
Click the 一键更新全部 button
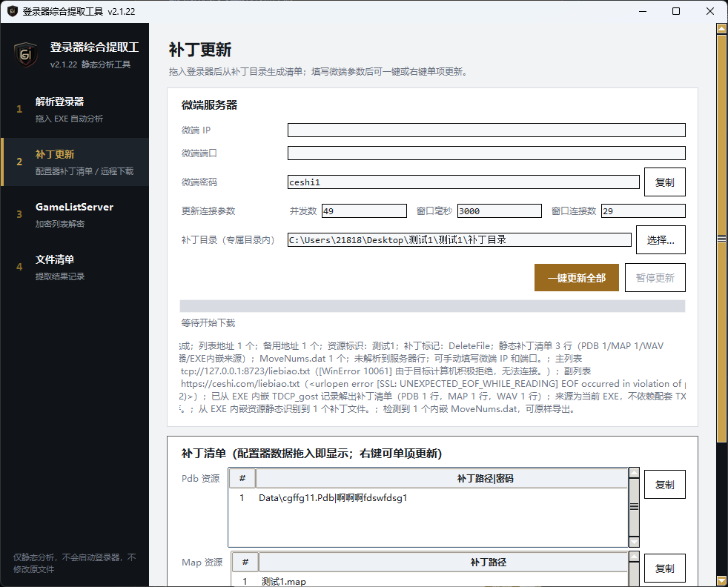576,277
